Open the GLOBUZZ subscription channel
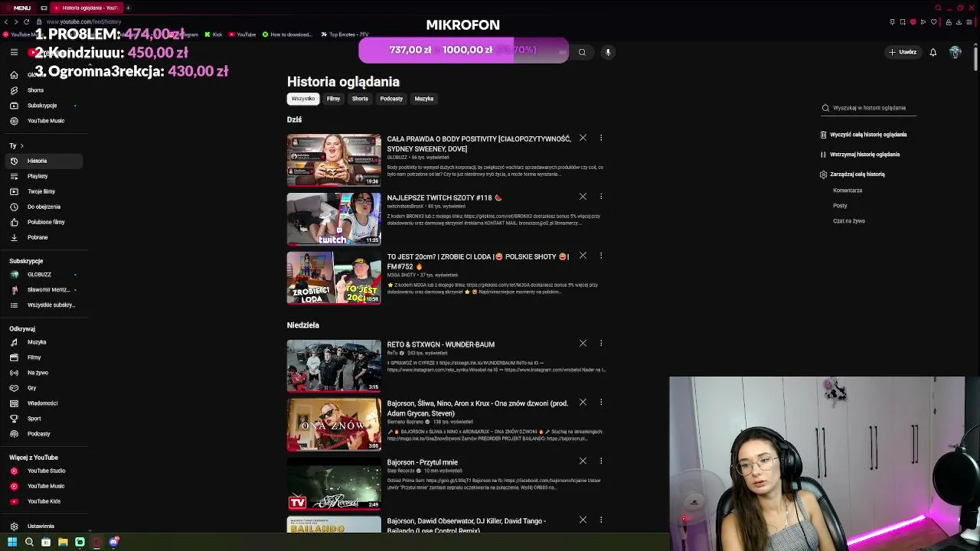 pyautogui.click(x=40, y=275)
